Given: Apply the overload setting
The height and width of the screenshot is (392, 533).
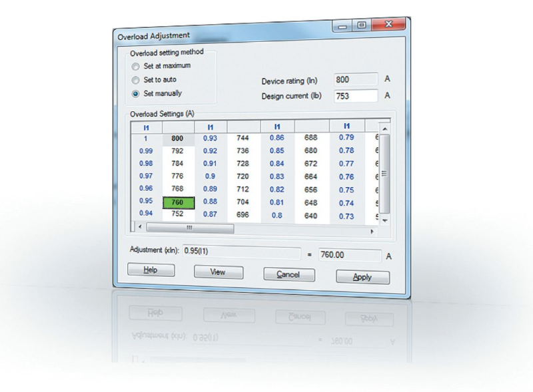Looking at the screenshot, I should [x=362, y=277].
